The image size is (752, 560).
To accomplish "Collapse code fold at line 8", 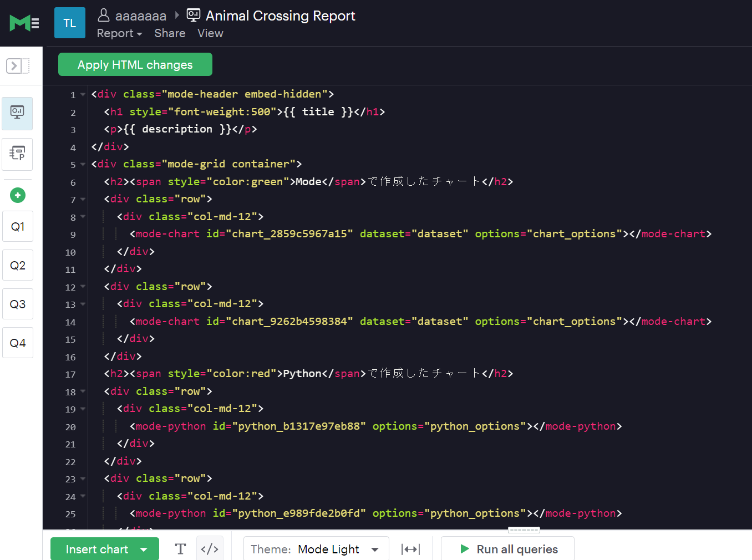I will point(83,217).
